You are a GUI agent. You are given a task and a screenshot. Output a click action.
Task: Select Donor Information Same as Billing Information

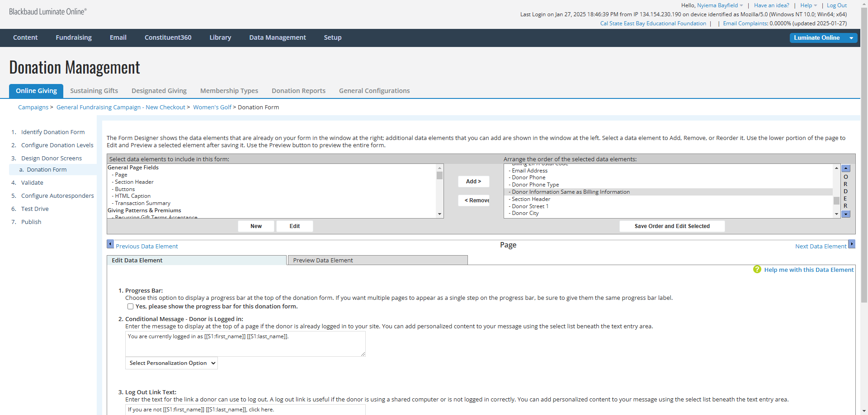pyautogui.click(x=668, y=192)
